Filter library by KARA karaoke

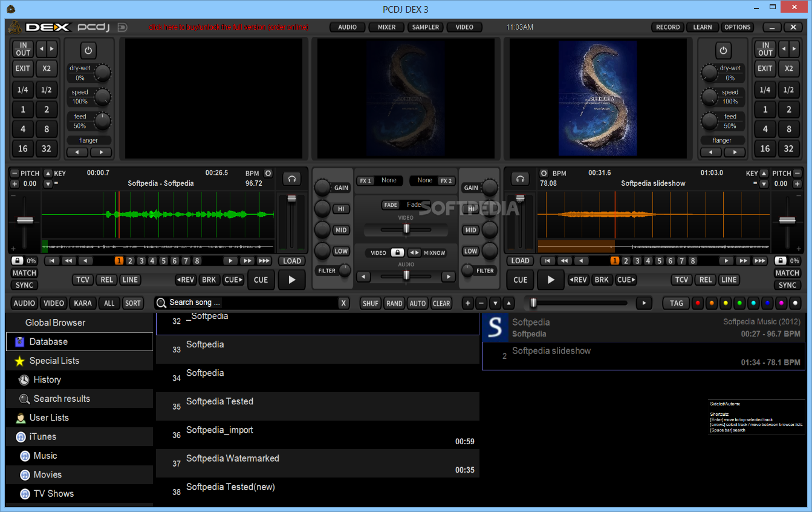[x=83, y=303]
